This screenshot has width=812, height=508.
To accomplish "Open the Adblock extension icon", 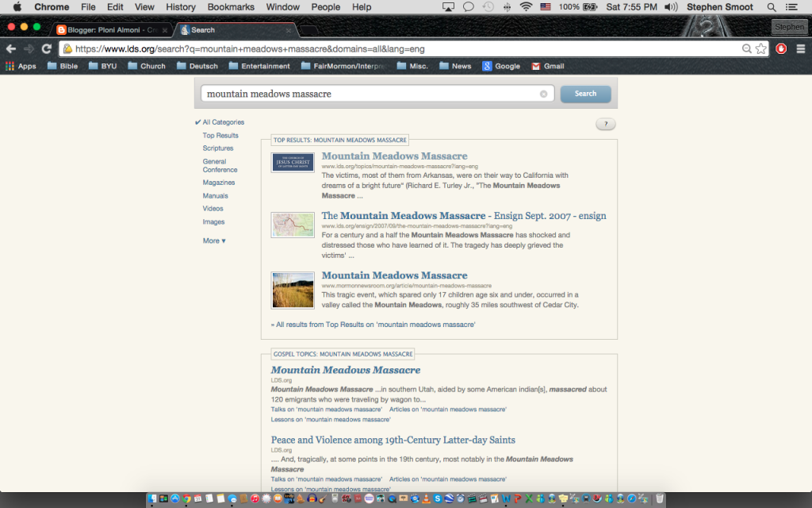I will 781,48.
